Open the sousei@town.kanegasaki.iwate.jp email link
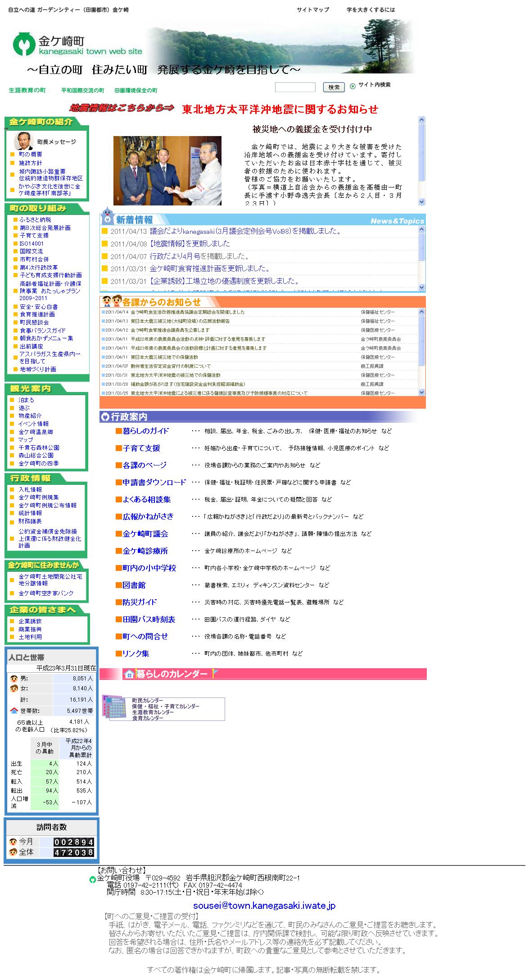Screen dimensions: 529x980 [x=264, y=905]
